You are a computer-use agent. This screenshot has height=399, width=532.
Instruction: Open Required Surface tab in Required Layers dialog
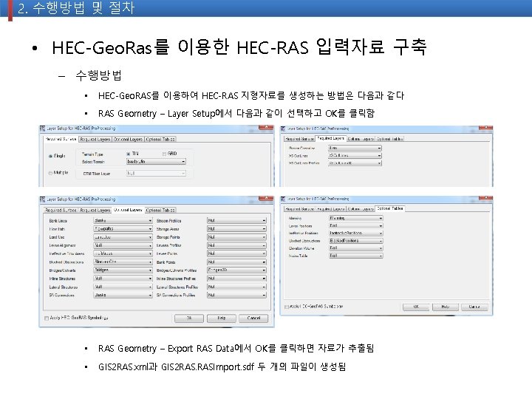pos(299,139)
